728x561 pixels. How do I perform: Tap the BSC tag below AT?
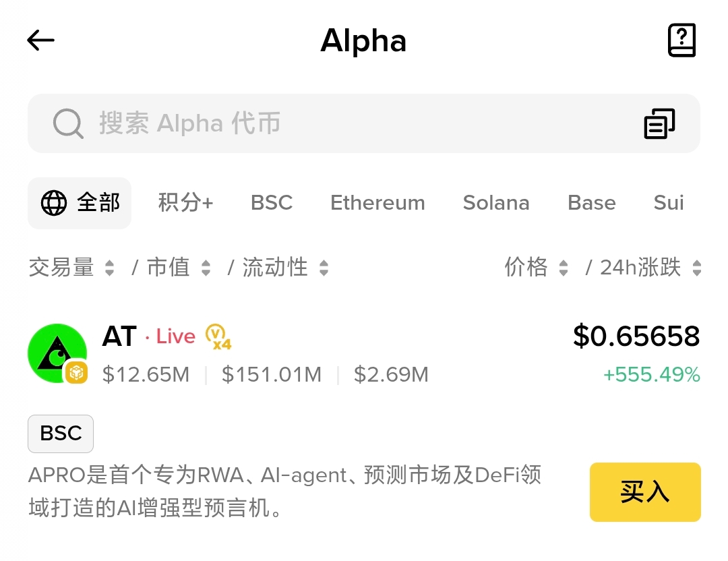pos(61,434)
